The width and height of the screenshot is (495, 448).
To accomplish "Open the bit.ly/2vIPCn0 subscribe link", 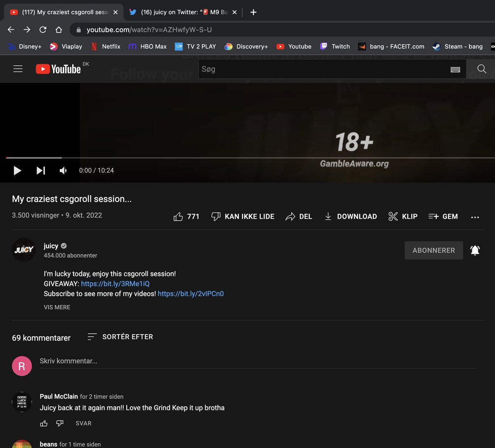I will click(x=191, y=294).
